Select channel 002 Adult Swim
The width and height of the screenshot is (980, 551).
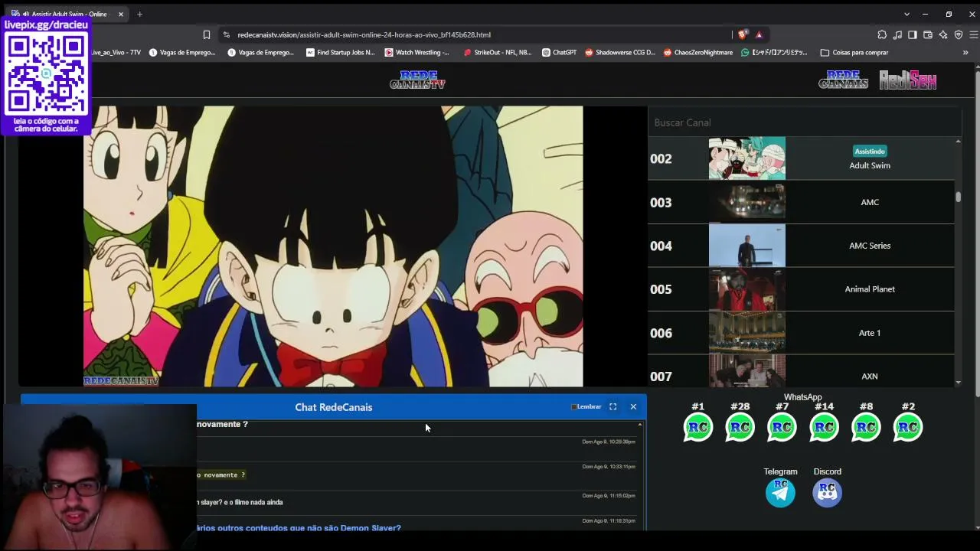pos(801,158)
